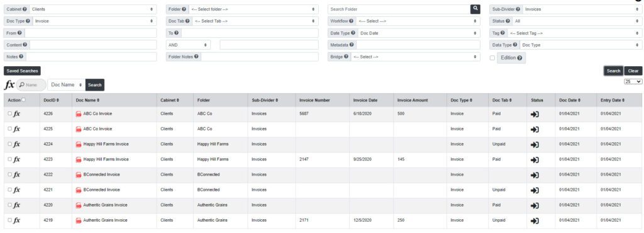
Task: Click the status arrow icon for DocID 4226
Action: pos(535,114)
